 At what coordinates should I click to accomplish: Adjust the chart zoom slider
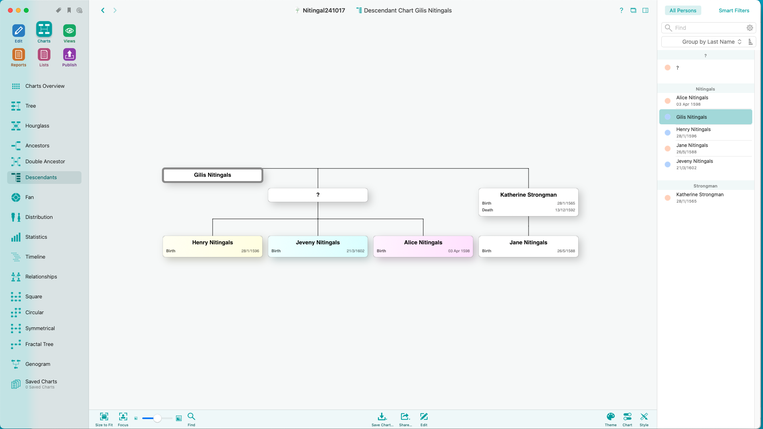(x=157, y=418)
